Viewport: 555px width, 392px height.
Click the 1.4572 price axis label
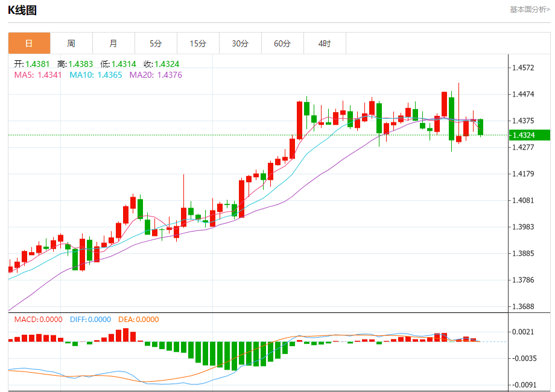pyautogui.click(x=523, y=68)
